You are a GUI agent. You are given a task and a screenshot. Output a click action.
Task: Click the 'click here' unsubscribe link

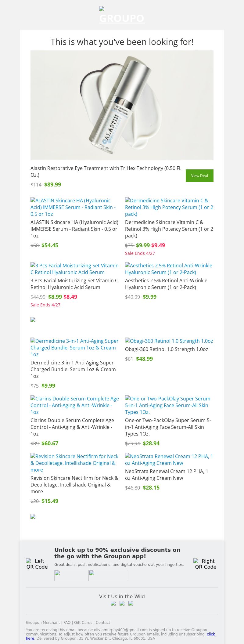point(210,634)
